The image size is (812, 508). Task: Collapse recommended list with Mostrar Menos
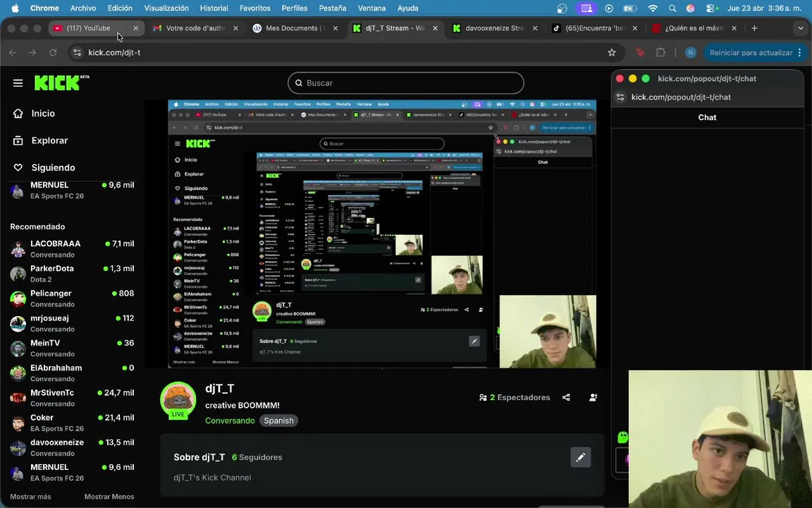109,497
